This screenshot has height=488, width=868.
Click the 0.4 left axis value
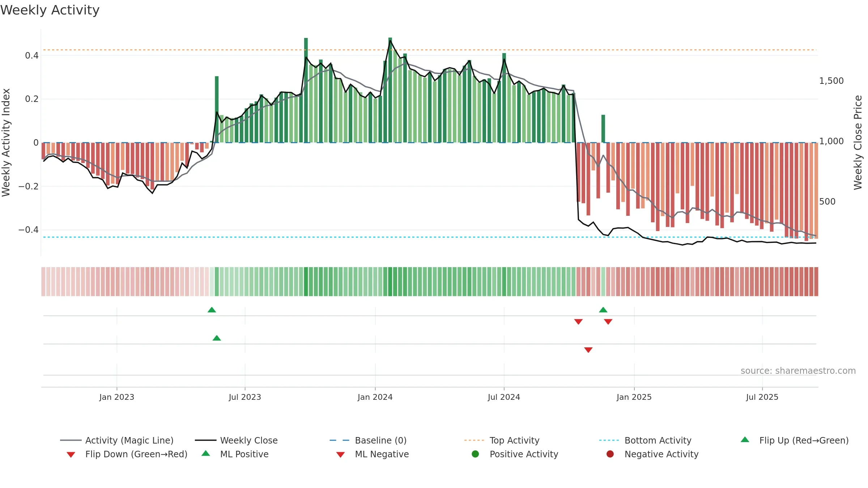(32, 56)
